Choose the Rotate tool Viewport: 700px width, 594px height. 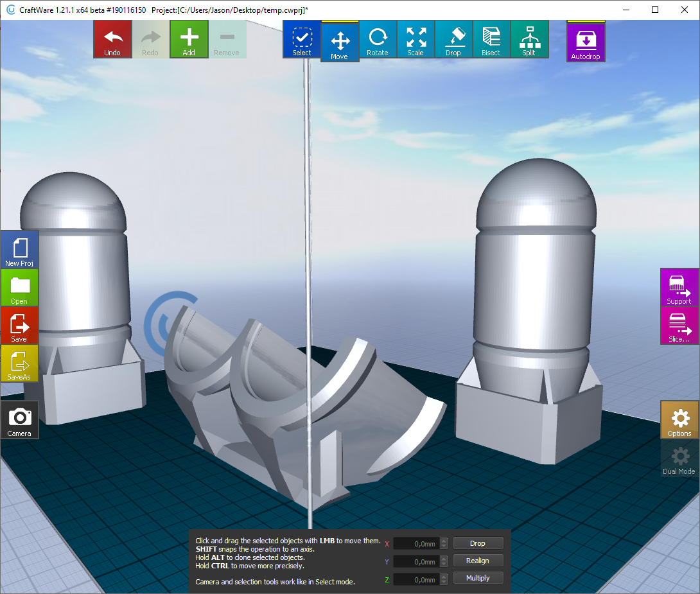click(378, 39)
